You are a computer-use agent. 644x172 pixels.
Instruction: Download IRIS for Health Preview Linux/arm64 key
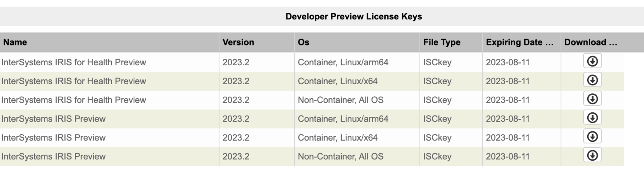592,61
